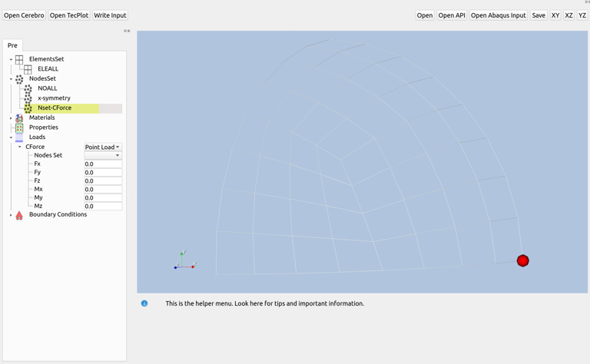
Task: Open the Point Load type dropdown
Action: (x=103, y=147)
